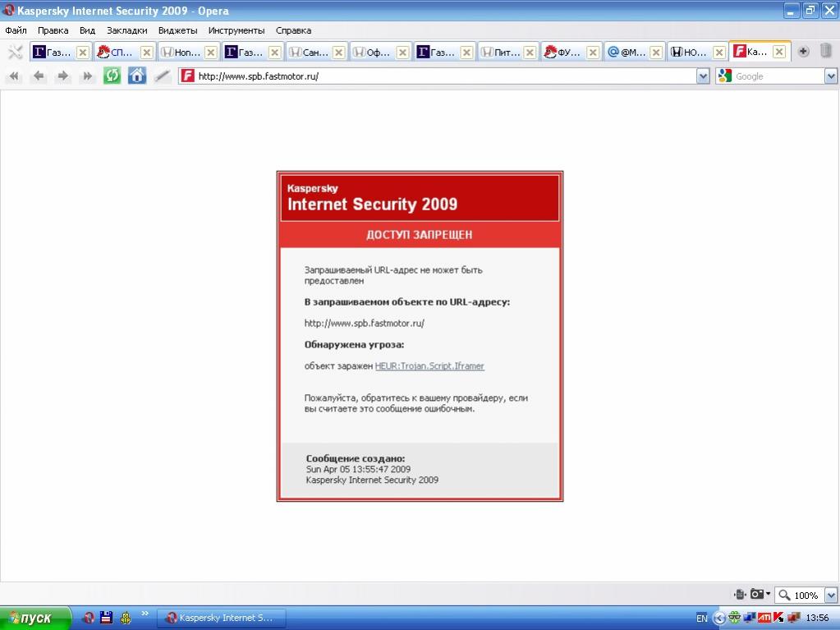This screenshot has width=840, height=630.
Task: Open the Справка menu
Action: 294,30
